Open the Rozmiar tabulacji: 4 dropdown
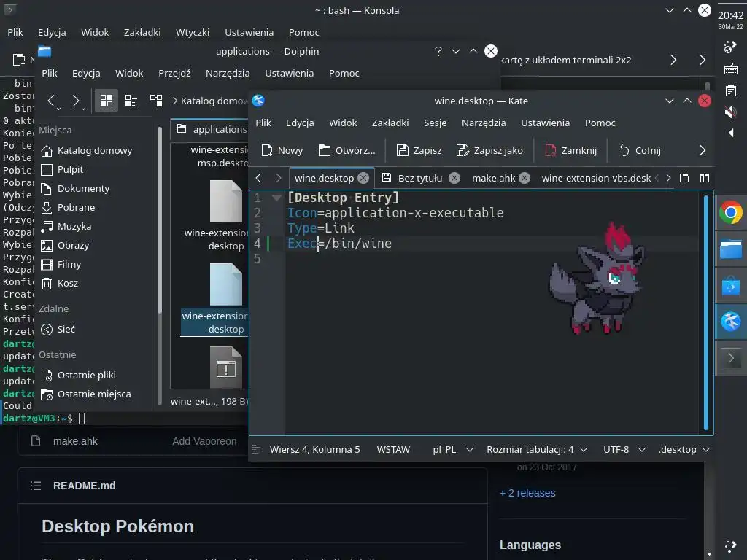The height and width of the screenshot is (560, 747). [536, 449]
